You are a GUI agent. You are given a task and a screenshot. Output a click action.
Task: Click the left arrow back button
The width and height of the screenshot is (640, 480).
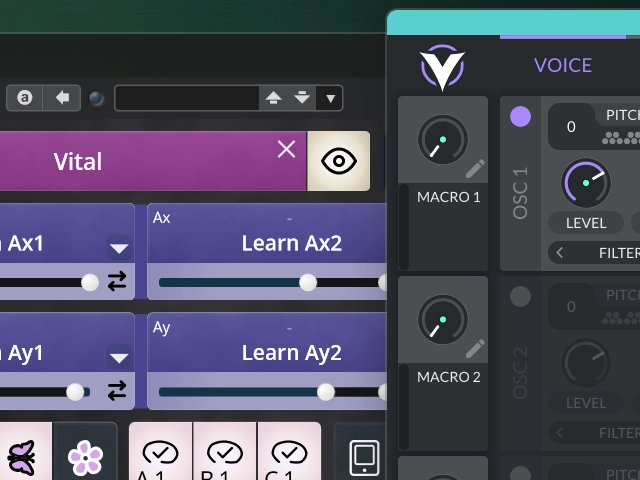62,98
